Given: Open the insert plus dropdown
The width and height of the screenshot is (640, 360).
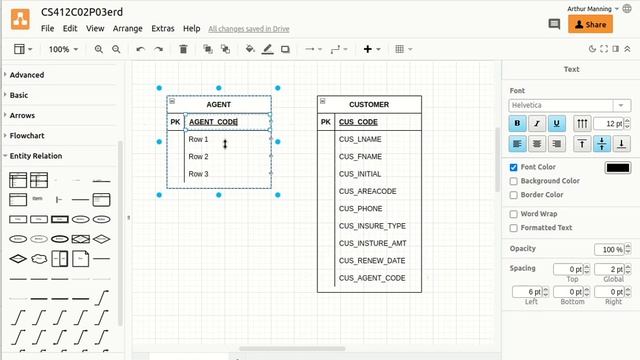Looking at the screenshot, I should point(371,49).
